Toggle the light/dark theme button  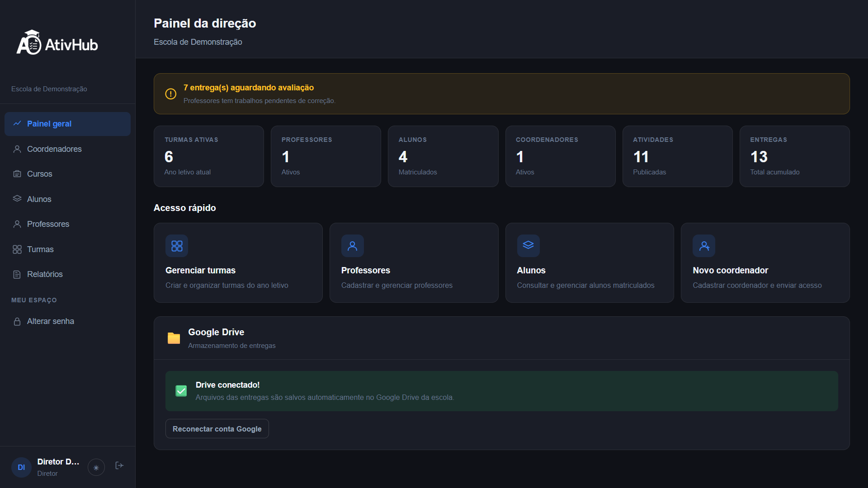(96, 467)
